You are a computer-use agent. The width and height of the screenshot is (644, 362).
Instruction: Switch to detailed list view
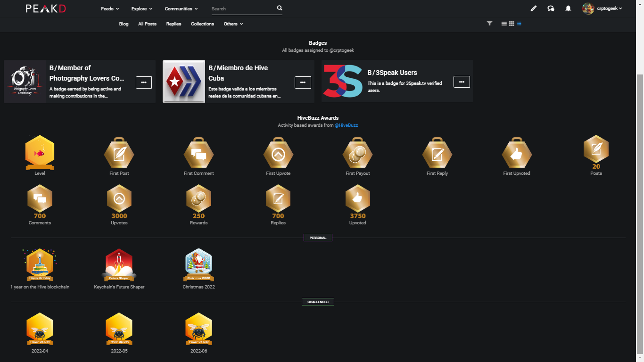click(x=519, y=24)
